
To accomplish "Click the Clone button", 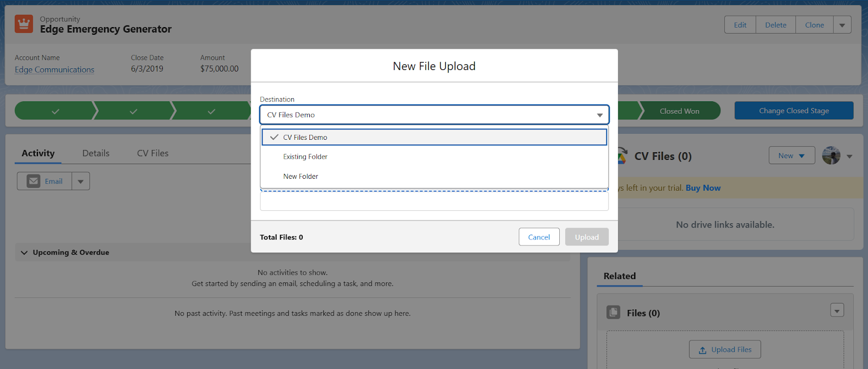I will [x=814, y=25].
